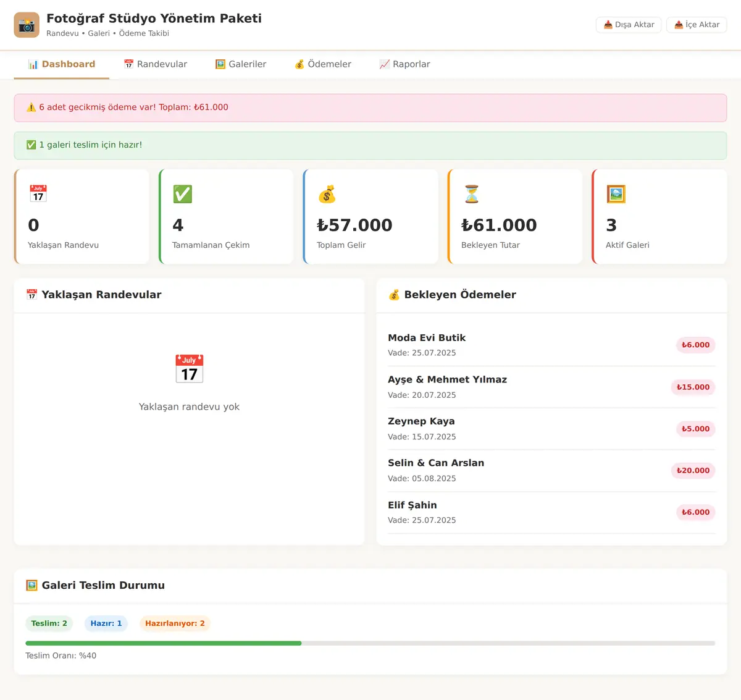Screen dimensions: 741x700
Task: Click the calendar icon on Yaklaşan Randevu card
Action: (38, 194)
